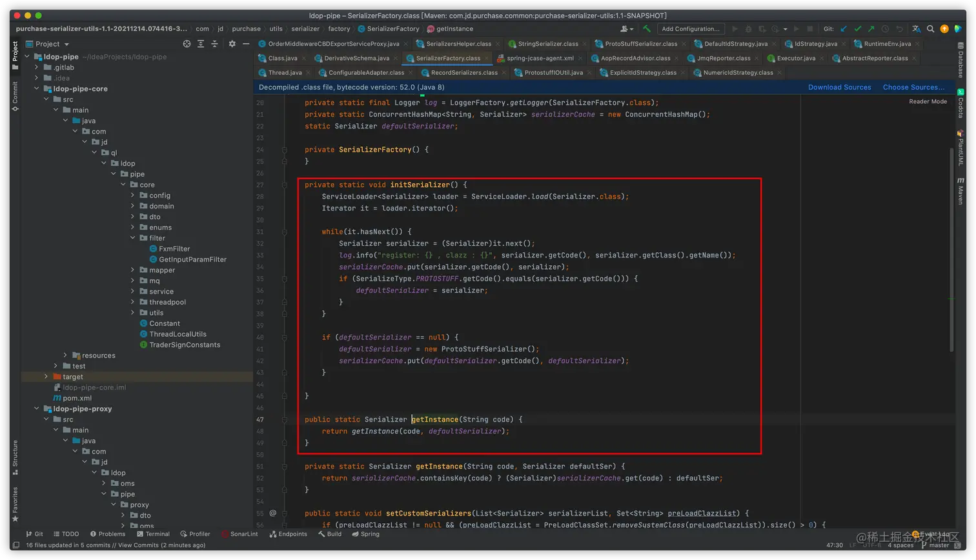Open the Favorites tool window

15,505
